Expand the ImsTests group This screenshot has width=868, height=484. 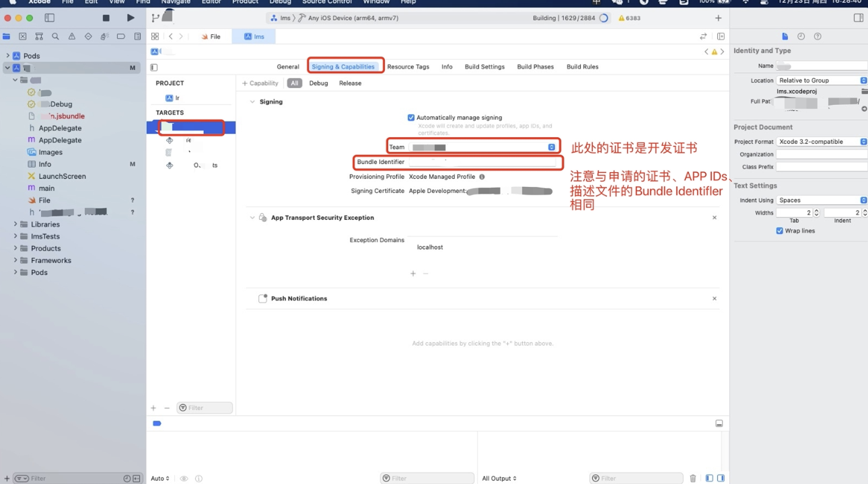coord(15,237)
